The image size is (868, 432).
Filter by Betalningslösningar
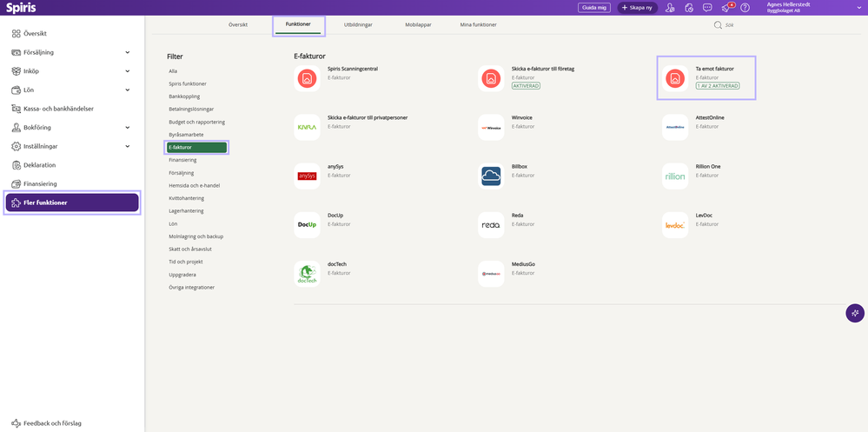(x=191, y=110)
